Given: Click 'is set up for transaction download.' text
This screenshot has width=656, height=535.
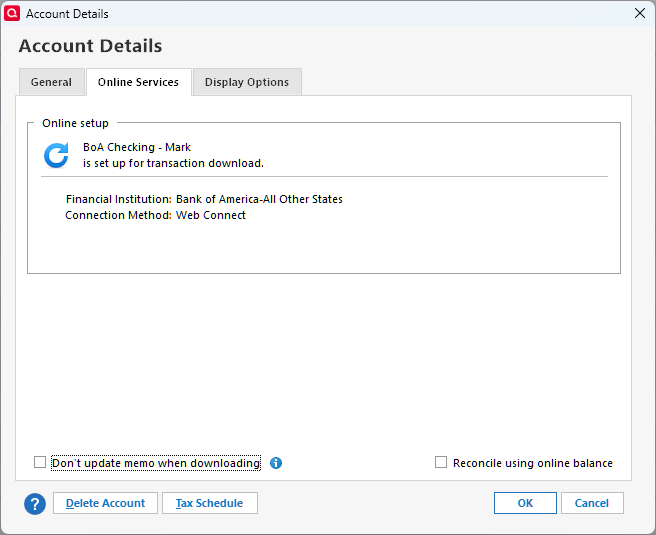Looking at the screenshot, I should point(173,163).
